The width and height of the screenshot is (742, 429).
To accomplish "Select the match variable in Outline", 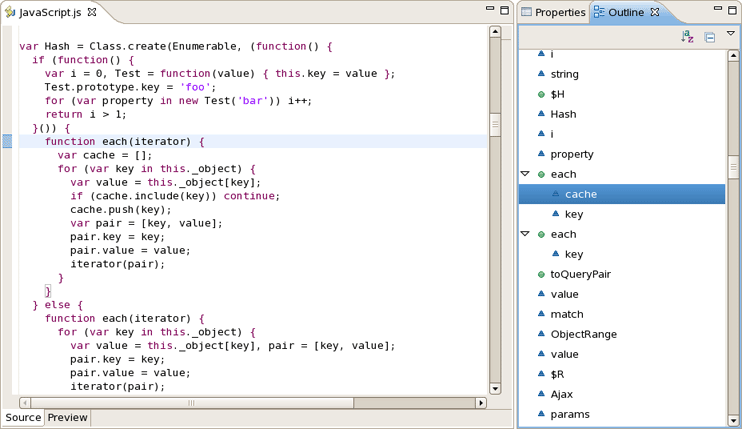I will 566,314.
